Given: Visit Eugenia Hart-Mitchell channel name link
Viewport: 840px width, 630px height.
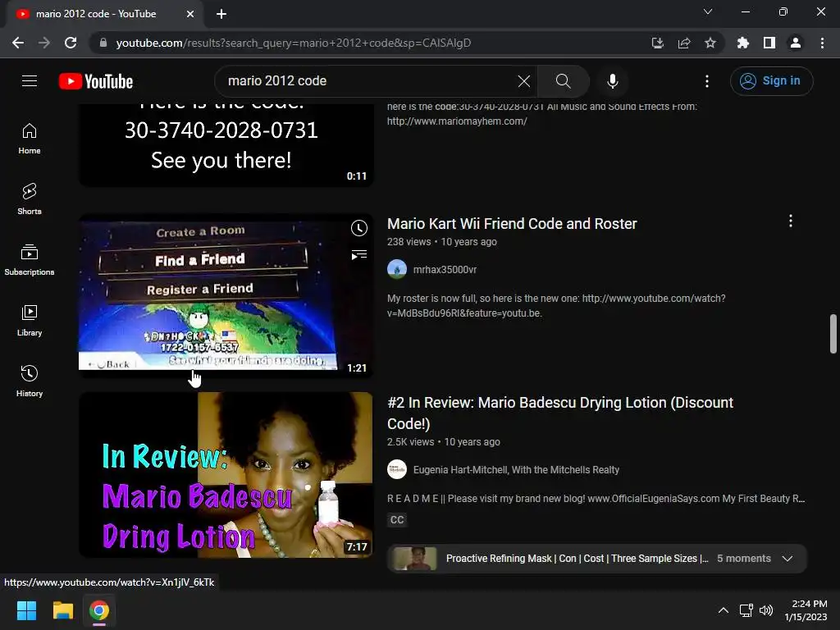Looking at the screenshot, I should pos(517,470).
